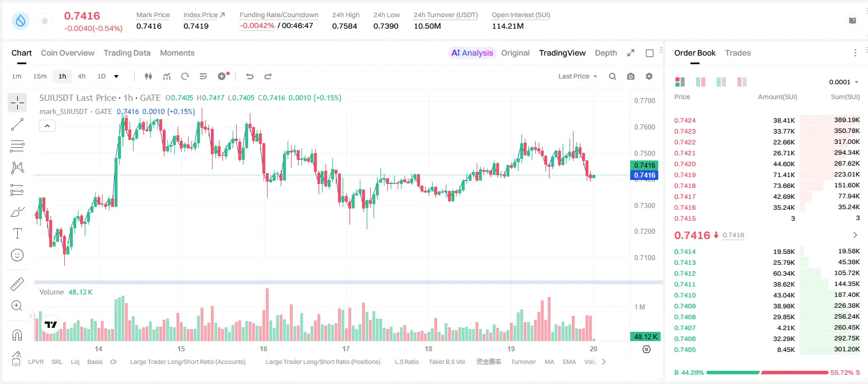Click the 0.7418 ask price row
The height and width of the screenshot is (384, 868).
[767, 186]
